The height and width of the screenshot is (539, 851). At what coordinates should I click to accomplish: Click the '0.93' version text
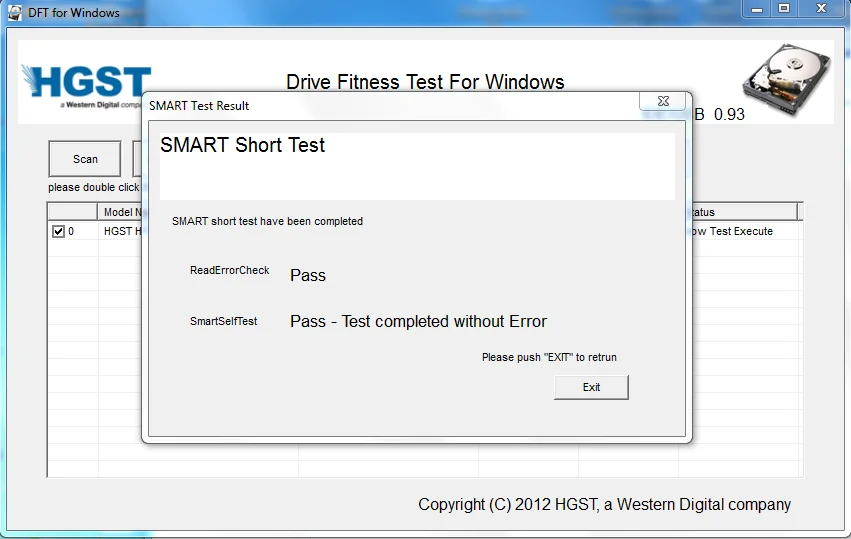pos(729,115)
